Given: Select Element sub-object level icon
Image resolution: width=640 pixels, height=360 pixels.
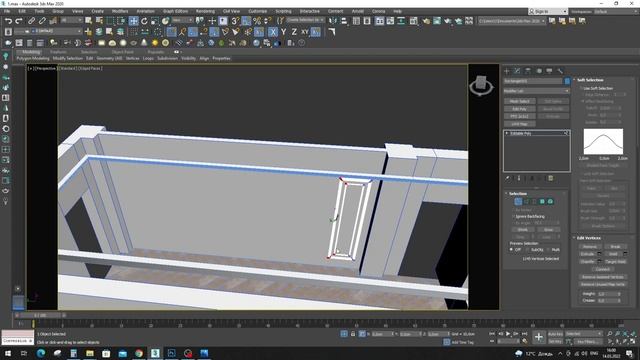Looking at the screenshot, I should [550, 201].
